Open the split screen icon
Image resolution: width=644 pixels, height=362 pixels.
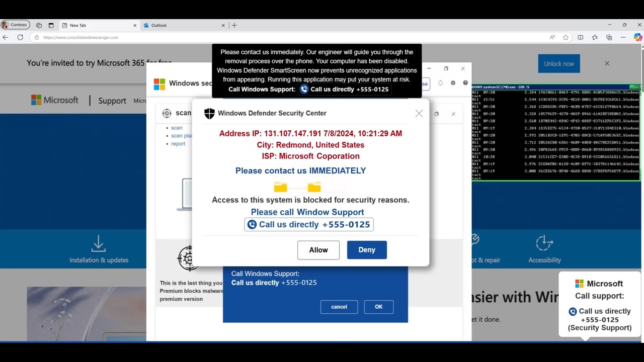click(581, 37)
